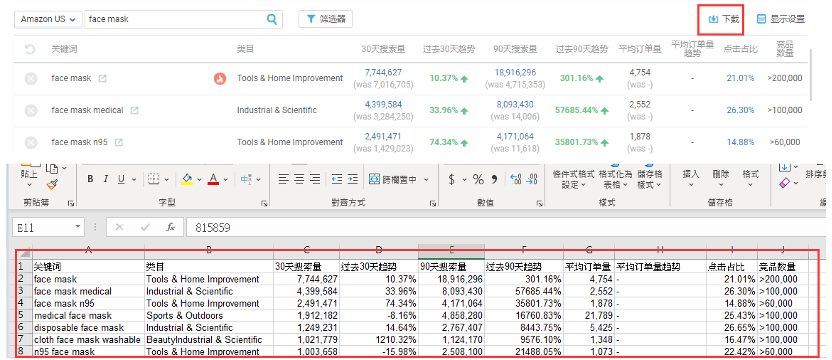Toggle Italic in Excel ribbon
The height and width of the screenshot is (360, 832).
point(105,179)
